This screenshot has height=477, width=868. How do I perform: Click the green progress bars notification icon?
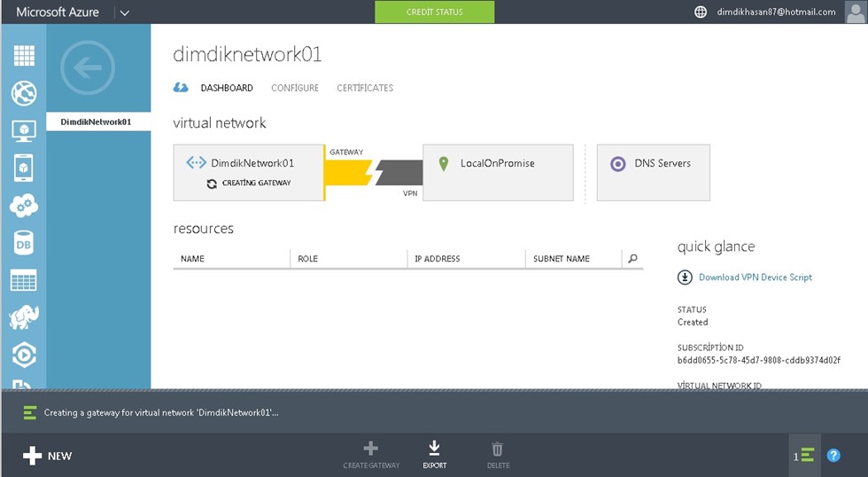coord(30,413)
